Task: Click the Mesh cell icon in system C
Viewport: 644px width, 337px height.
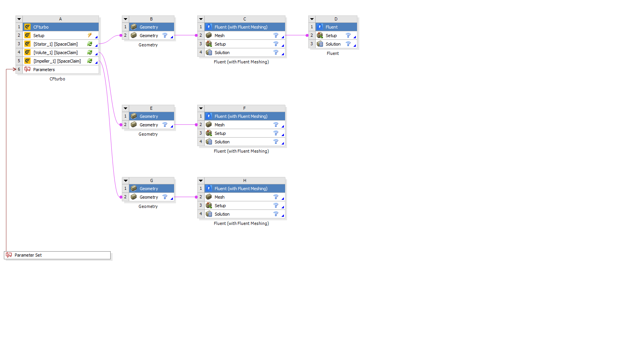Action: click(x=209, y=36)
